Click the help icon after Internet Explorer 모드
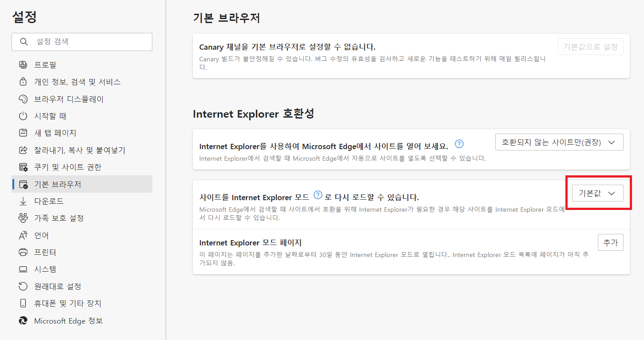Image resolution: width=644 pixels, height=340 pixels. [x=318, y=195]
